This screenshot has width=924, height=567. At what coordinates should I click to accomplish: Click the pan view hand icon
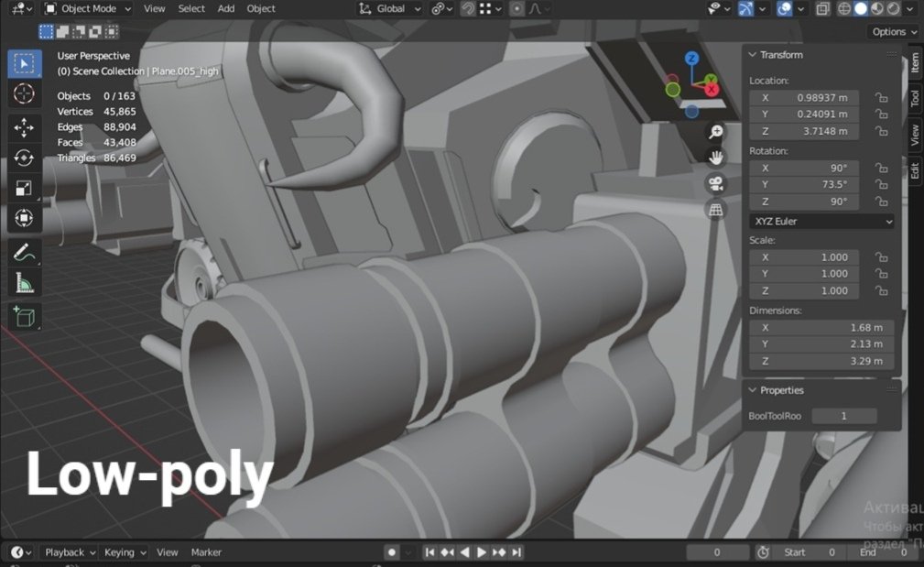(716, 158)
